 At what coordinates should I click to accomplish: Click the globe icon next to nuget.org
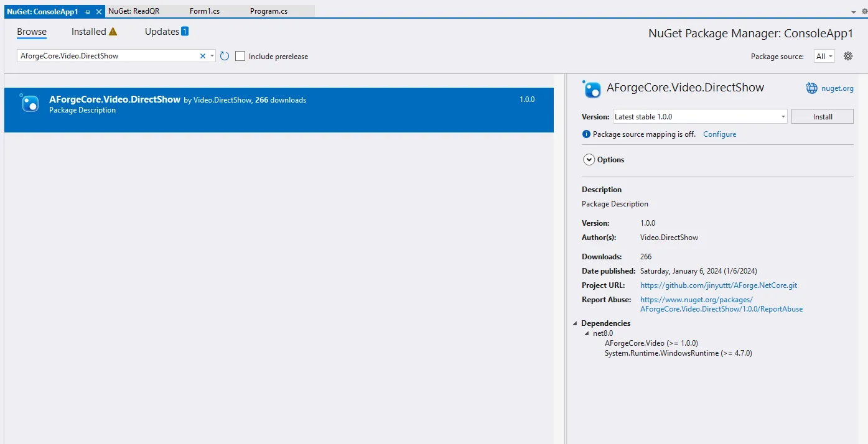(x=811, y=88)
